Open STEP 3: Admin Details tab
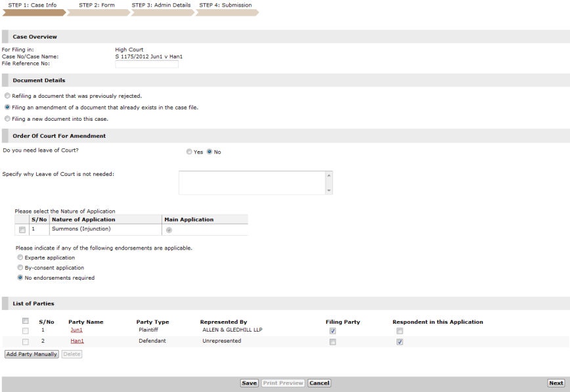Screen dimensions: 570x392 point(161,5)
